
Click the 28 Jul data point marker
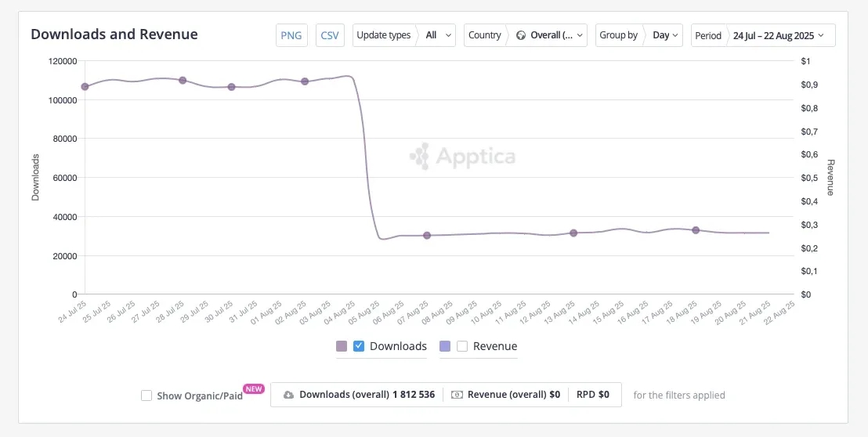point(183,81)
